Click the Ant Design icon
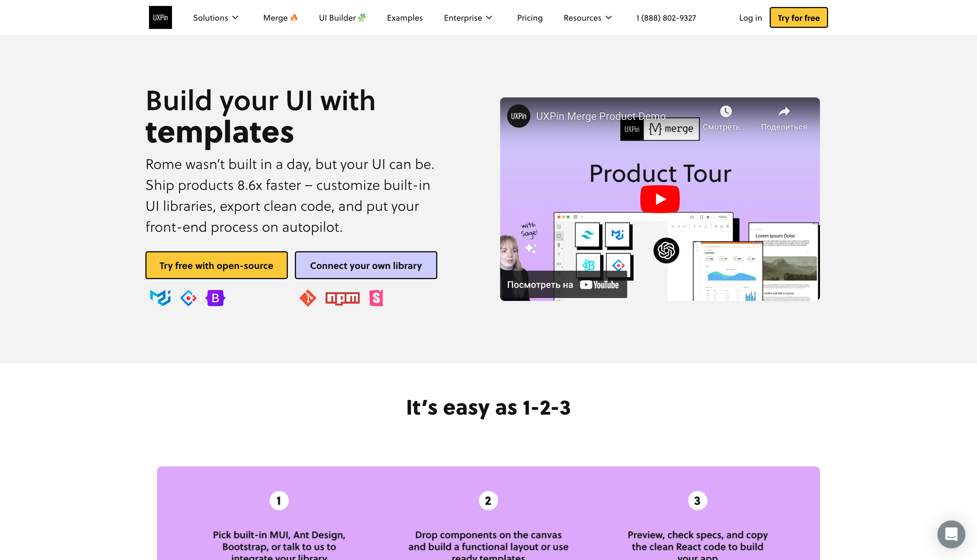Viewport: 977px width, 560px height. pos(188,298)
